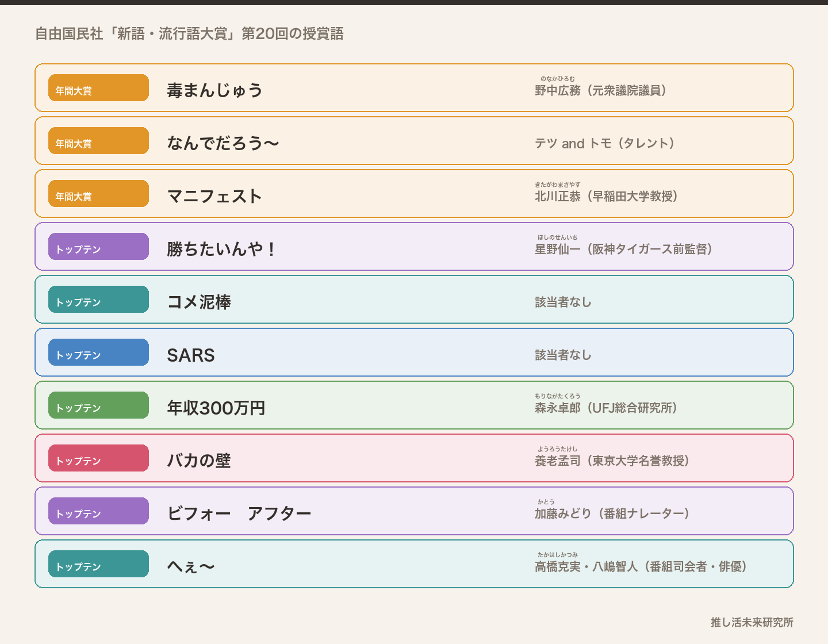This screenshot has height=644, width=828.
Task: Select the トップテン badge beside ビフォー アフター
Action: point(98,511)
